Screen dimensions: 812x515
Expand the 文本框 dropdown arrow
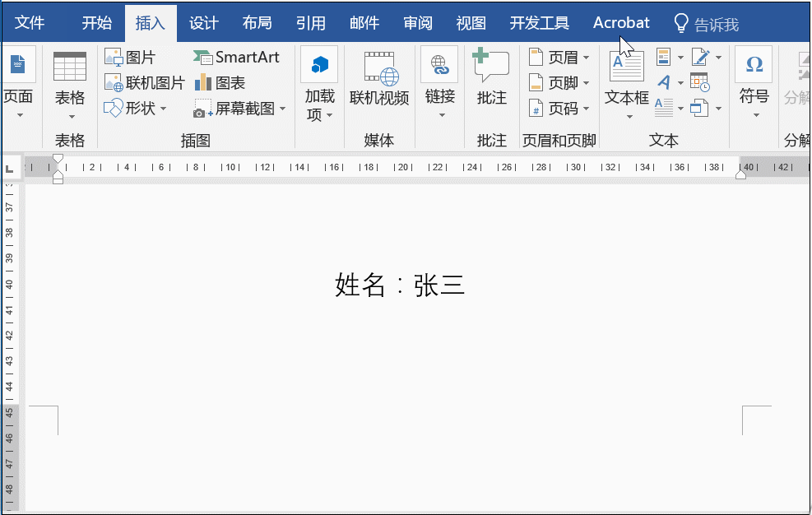click(x=629, y=117)
